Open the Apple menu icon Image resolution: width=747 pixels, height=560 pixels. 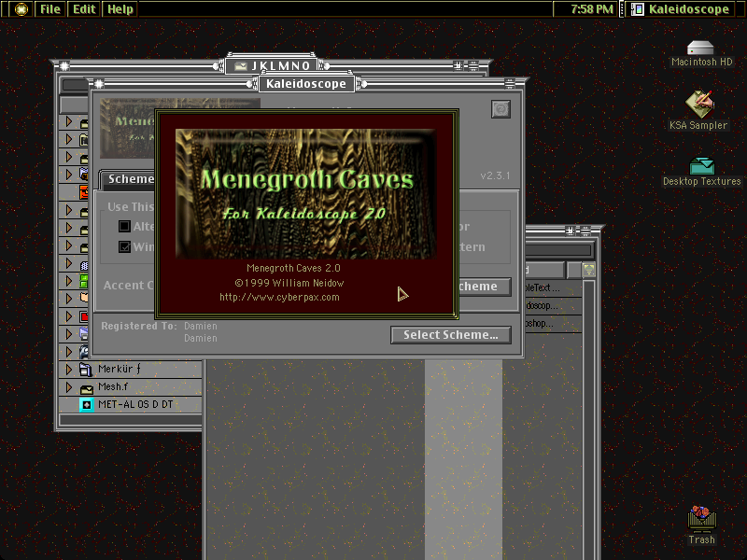[21, 9]
